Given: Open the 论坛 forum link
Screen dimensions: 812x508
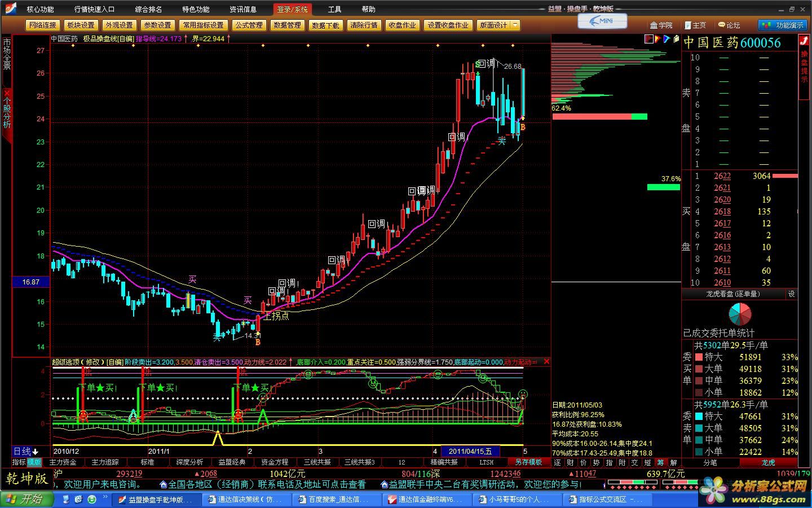Looking at the screenshot, I should click(729, 25).
